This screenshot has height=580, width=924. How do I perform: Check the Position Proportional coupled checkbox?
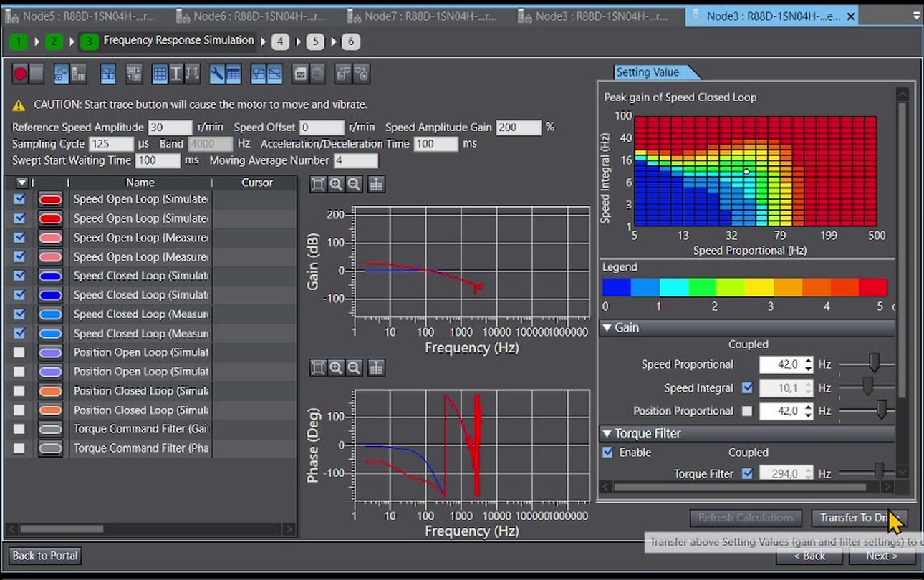coord(748,411)
